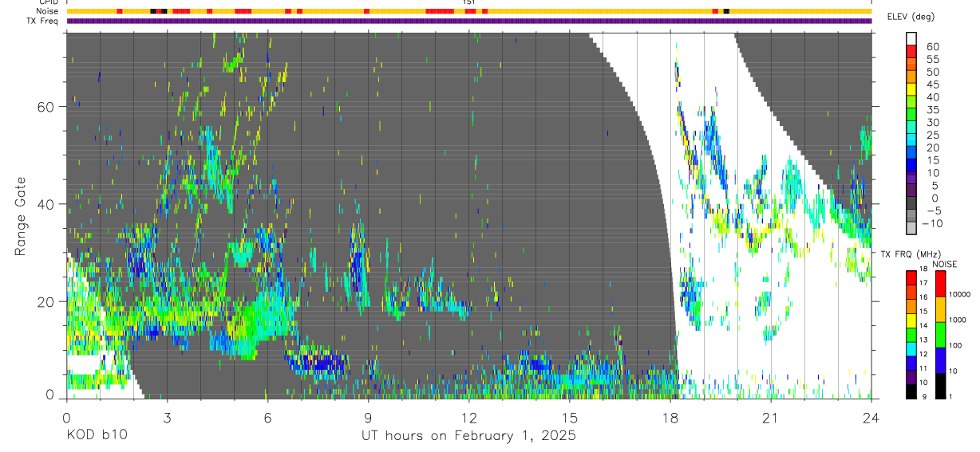Click the yellow 40–45 degree elevation swatch
This screenshot has width=980, height=452.
(911, 89)
